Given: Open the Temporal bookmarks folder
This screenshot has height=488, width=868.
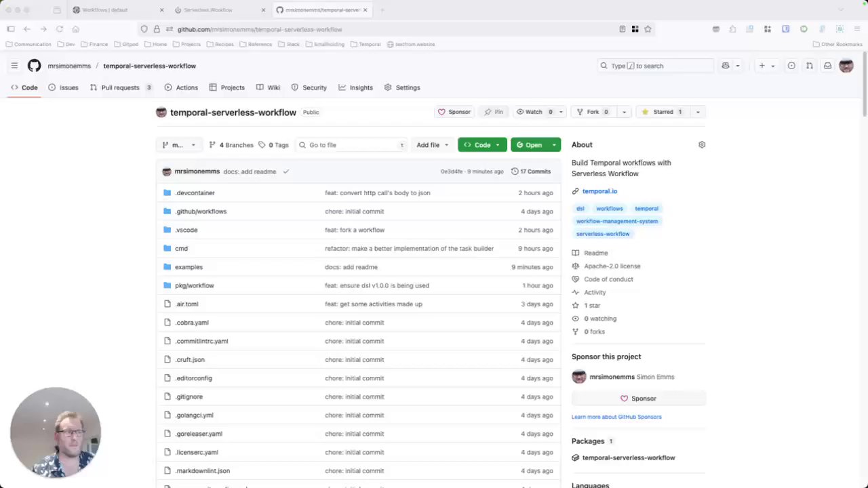Looking at the screenshot, I should [x=366, y=44].
